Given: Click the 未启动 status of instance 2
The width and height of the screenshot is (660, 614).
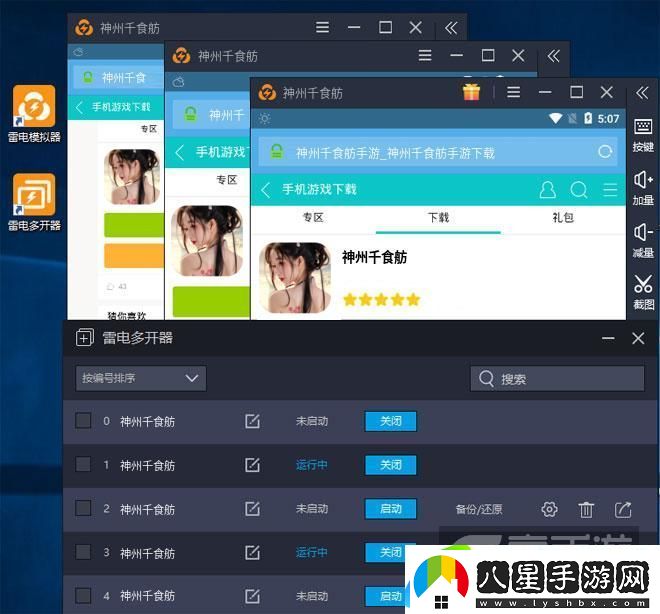Looking at the screenshot, I should pos(311,509).
